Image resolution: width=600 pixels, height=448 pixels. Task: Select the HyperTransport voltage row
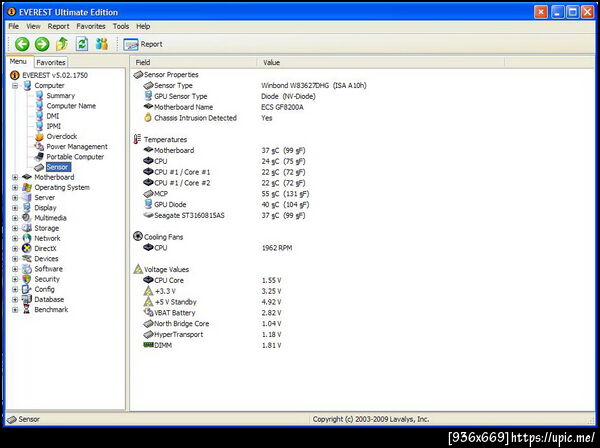click(212, 334)
